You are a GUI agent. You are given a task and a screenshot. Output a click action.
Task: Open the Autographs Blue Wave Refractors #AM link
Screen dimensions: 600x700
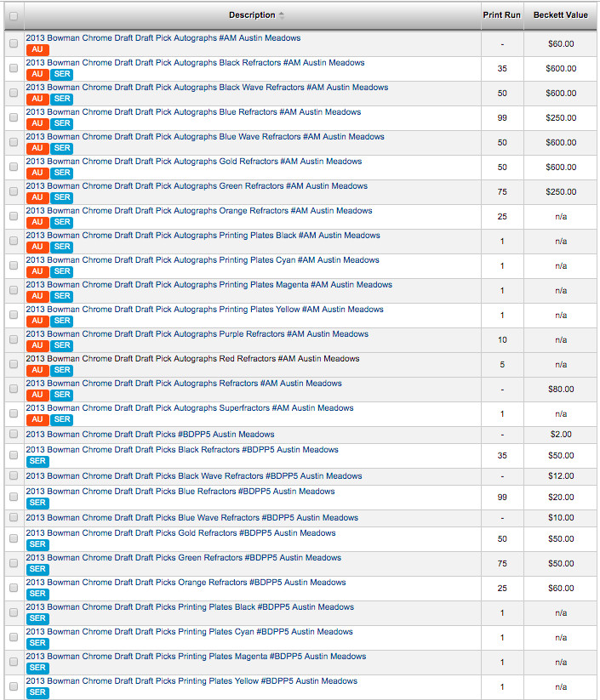click(x=205, y=137)
